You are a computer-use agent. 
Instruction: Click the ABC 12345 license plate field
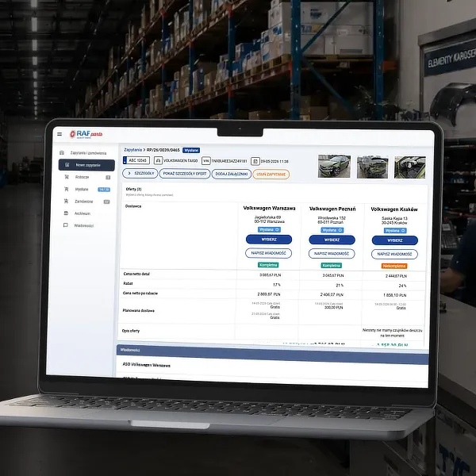(136, 160)
